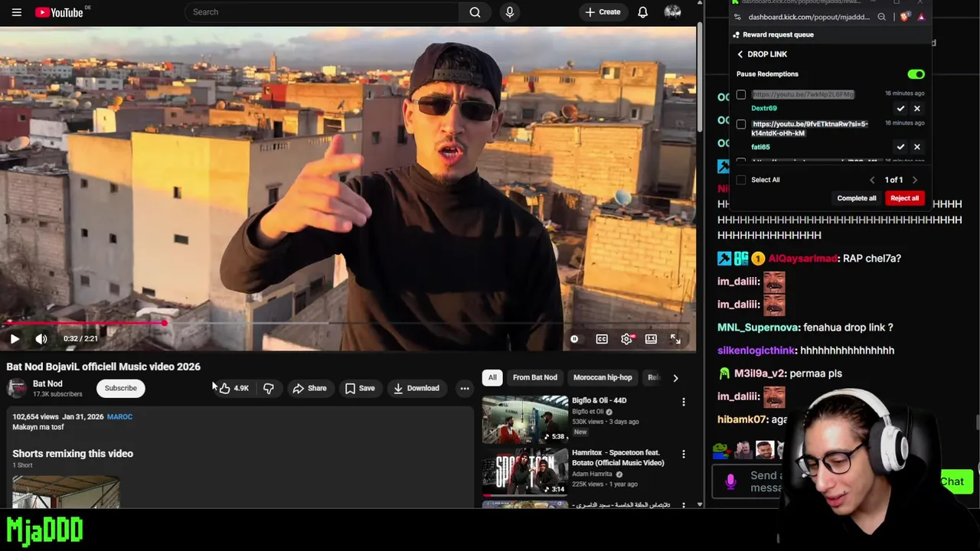
Task: Seek the video on the red progress bar
Action: (x=348, y=323)
